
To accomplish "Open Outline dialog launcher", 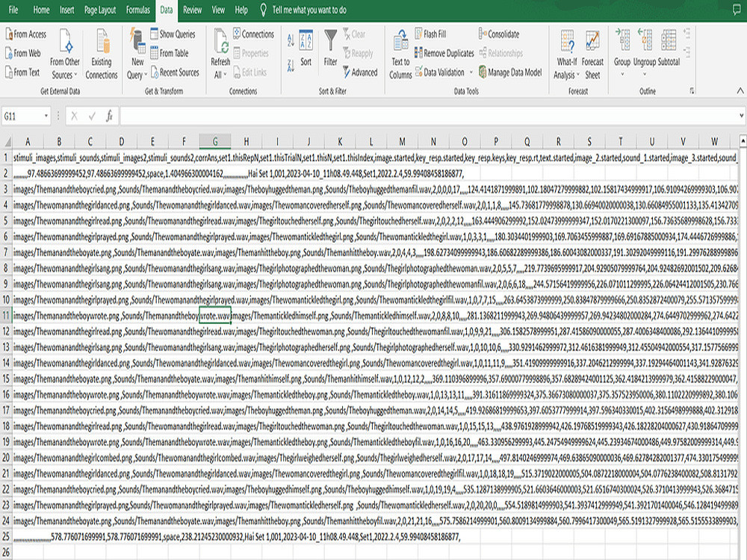I will click(x=692, y=90).
